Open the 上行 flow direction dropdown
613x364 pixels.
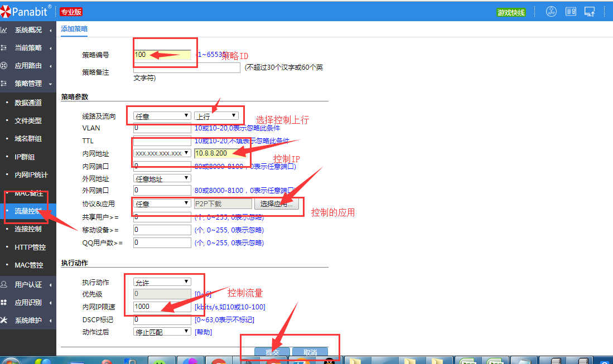pos(216,116)
